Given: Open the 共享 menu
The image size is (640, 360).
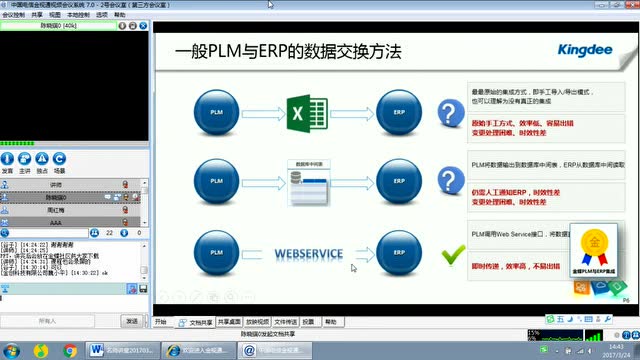Looking at the screenshot, I should [37, 15].
